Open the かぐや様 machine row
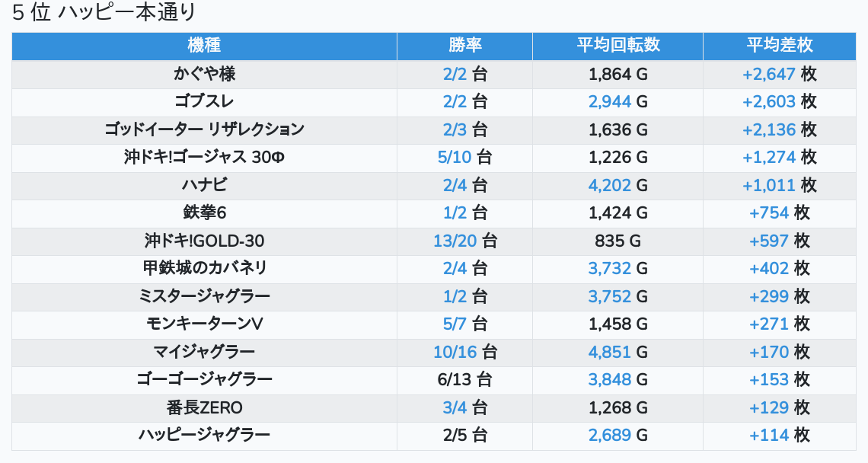This screenshot has width=868, height=463. click(x=204, y=74)
